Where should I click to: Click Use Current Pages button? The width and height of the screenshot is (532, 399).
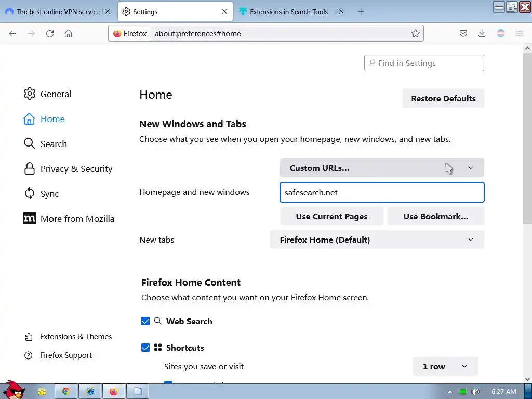coord(331,217)
